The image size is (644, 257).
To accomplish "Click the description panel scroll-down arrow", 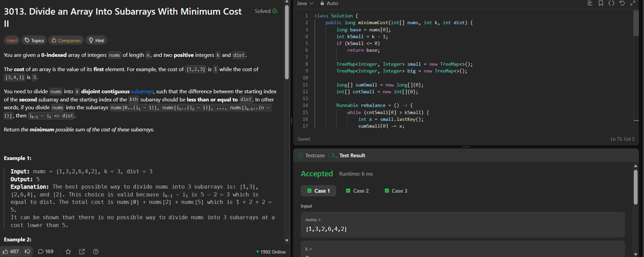I will 286,240.
